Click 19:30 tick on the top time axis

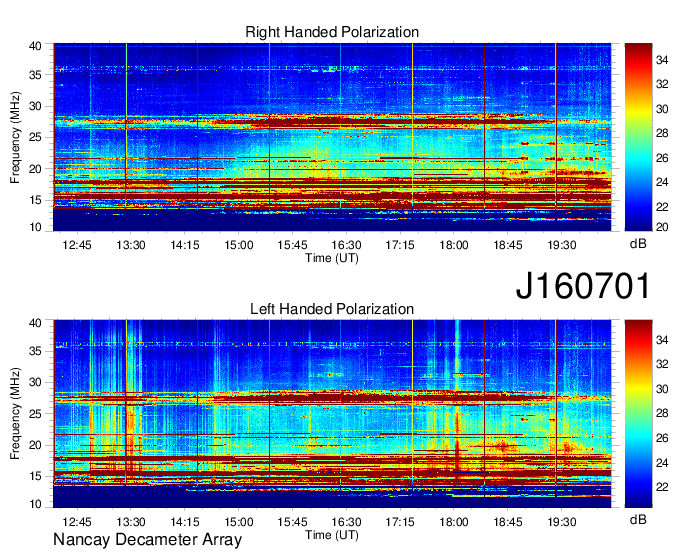562,245
